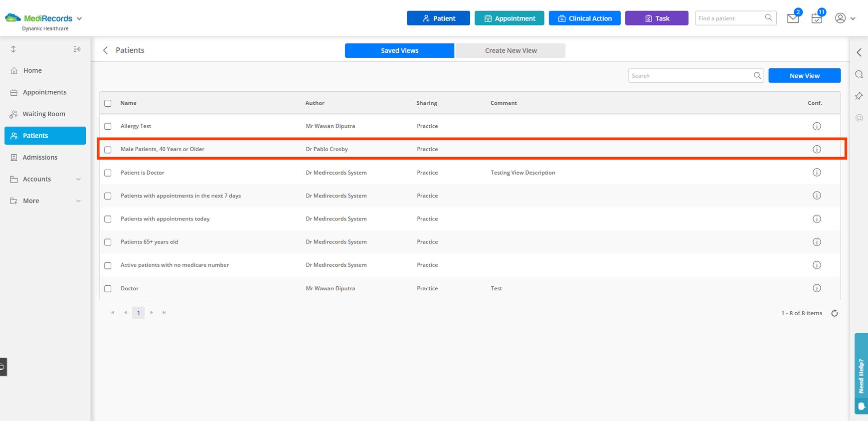Open the info icon for Doctor row
The width and height of the screenshot is (868, 421).
[x=817, y=288]
